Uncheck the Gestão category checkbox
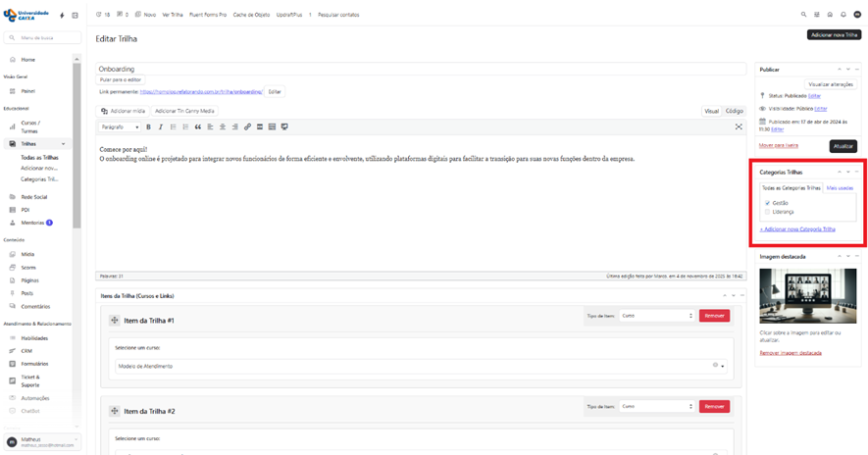 (768, 203)
